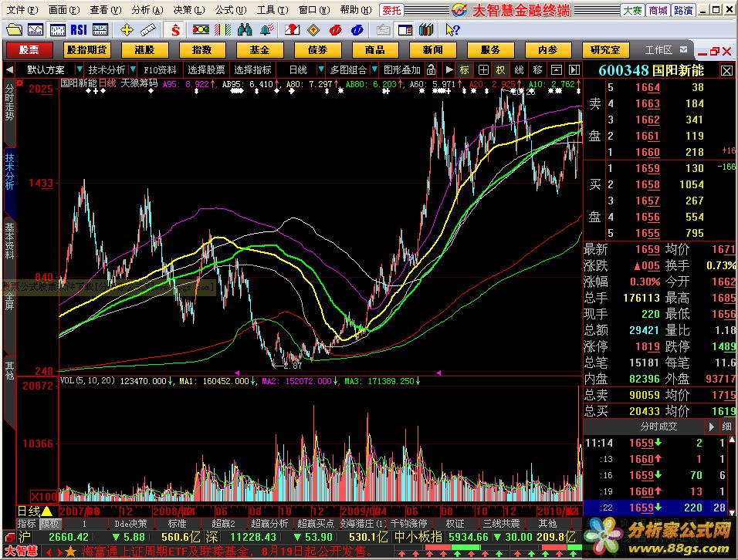Open the alarm bell alert icon
738x560 pixels.
point(267,30)
